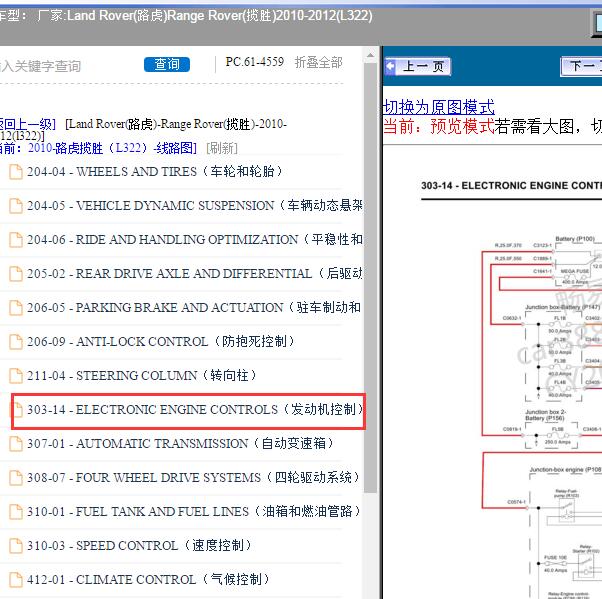Screen dimensions: 602x599
Task: Select 310-03 - SPEED CONTROL entry
Action: pos(140,545)
